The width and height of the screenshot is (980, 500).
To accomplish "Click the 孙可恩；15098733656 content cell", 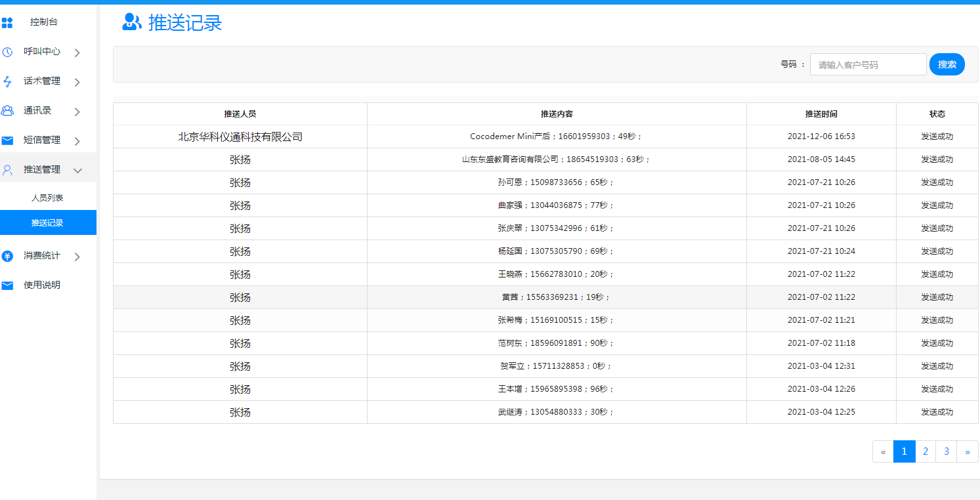I will point(557,182).
